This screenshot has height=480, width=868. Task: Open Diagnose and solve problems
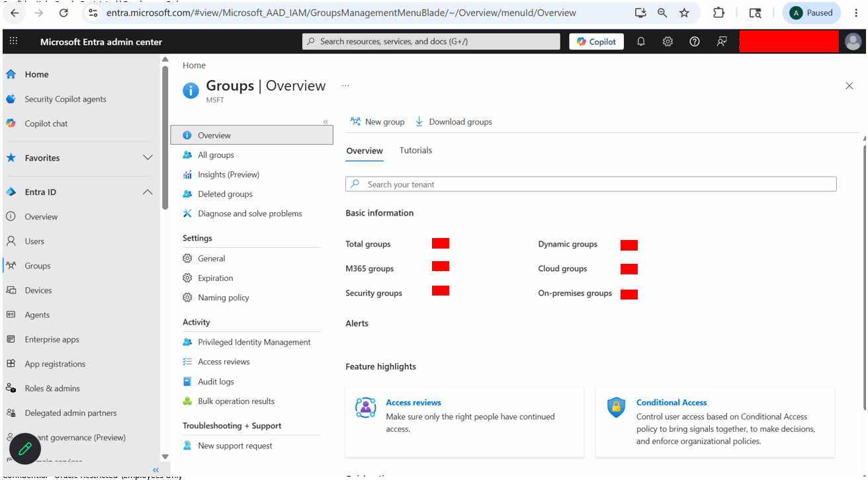pos(249,214)
